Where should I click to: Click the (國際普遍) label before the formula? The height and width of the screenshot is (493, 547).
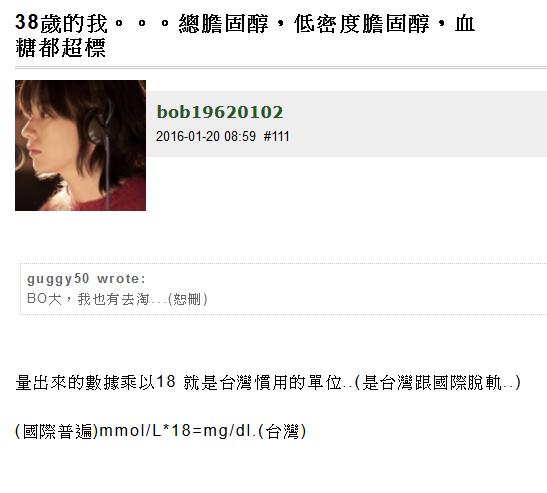pos(57,431)
